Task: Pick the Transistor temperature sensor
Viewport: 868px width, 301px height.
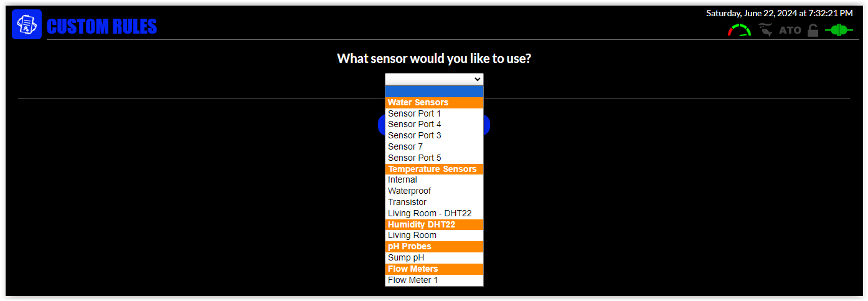Action: click(x=407, y=202)
